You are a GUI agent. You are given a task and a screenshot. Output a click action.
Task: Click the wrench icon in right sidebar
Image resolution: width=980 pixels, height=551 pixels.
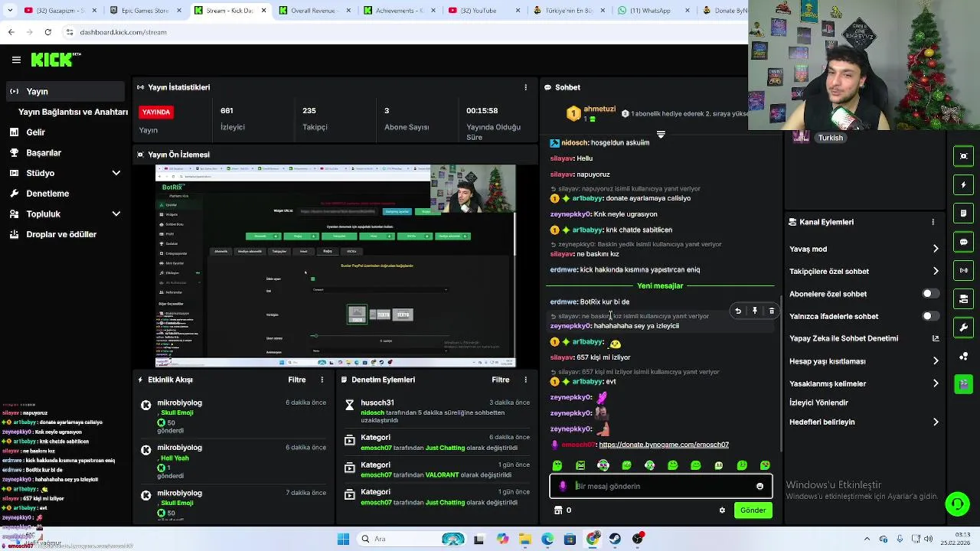click(x=964, y=328)
